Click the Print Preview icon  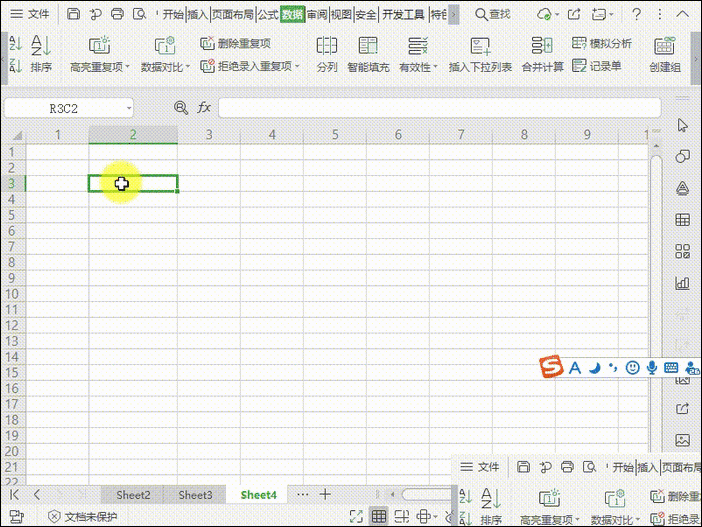pyautogui.click(x=140, y=14)
